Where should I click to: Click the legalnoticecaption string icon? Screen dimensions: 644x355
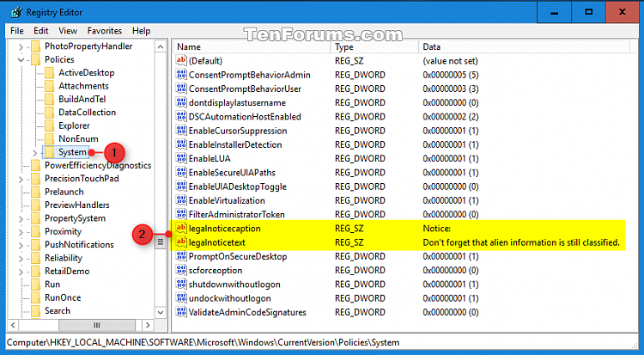tap(181, 228)
